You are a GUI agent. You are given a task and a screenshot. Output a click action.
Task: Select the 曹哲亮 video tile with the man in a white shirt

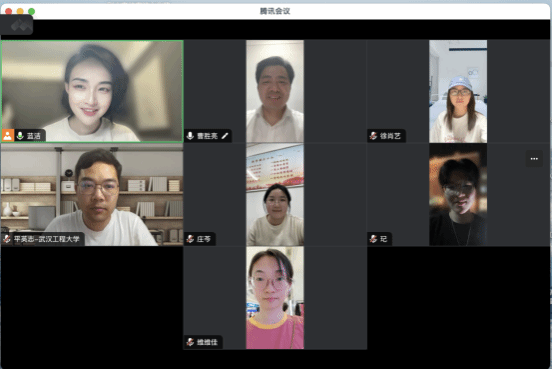pyautogui.click(x=275, y=91)
